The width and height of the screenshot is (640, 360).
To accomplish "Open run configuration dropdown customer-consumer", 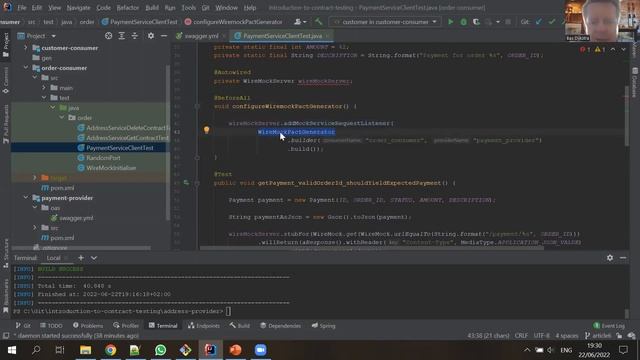I will [385, 22].
